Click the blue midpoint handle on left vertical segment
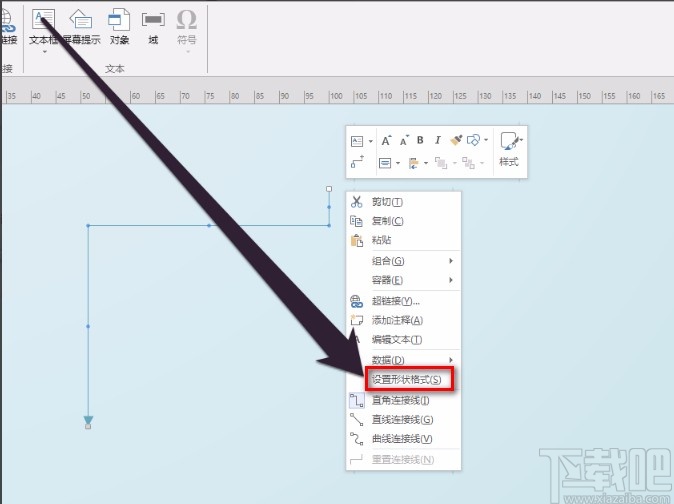The width and height of the screenshot is (674, 504). [88, 327]
